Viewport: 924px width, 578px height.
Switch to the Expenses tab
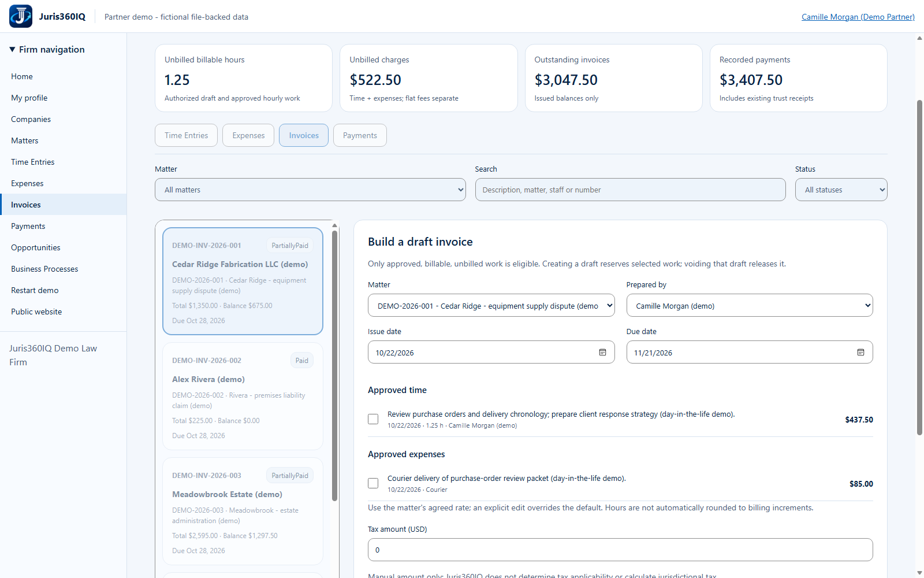tap(248, 135)
